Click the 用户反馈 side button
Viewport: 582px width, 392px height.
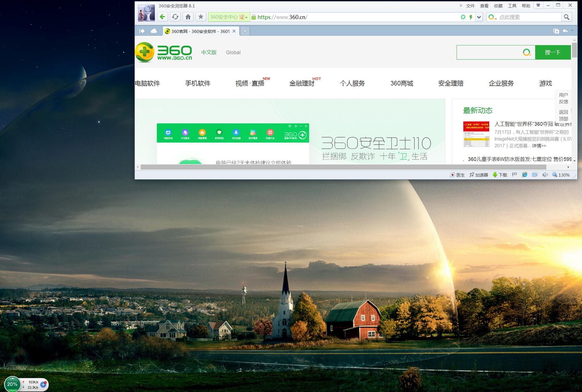[563, 98]
